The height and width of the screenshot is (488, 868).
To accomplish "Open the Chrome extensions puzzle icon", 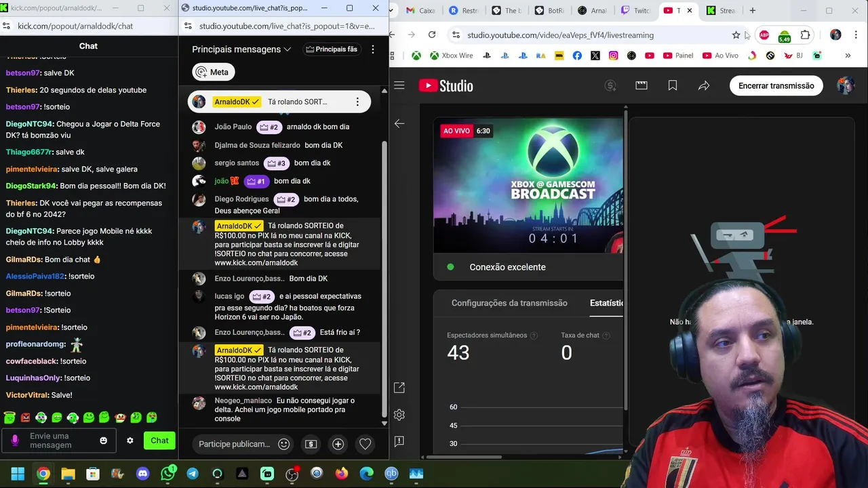I will click(806, 35).
